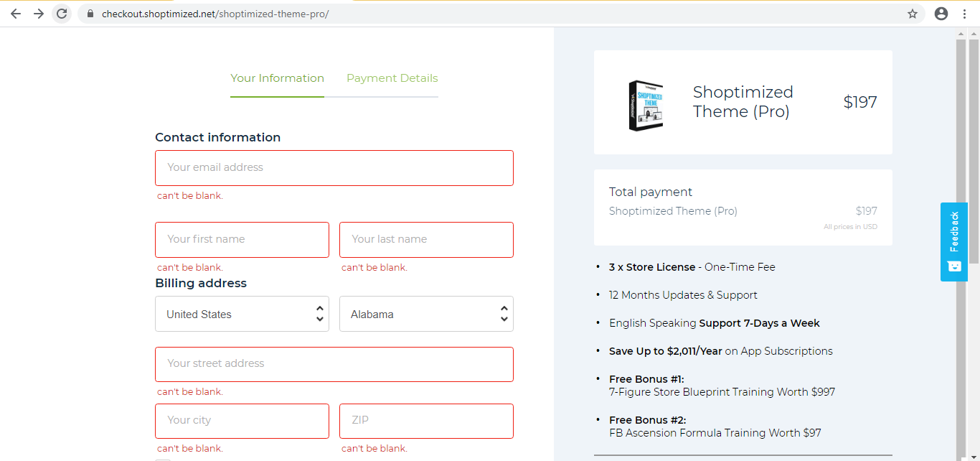The width and height of the screenshot is (980, 461).
Task: Reload the checkout page
Action: 62,14
